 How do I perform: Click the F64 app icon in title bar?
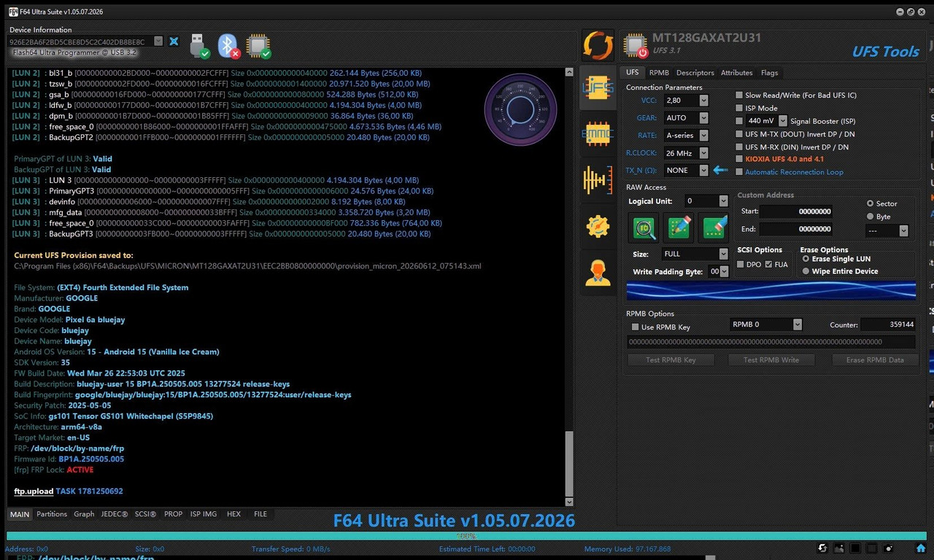pyautogui.click(x=13, y=12)
